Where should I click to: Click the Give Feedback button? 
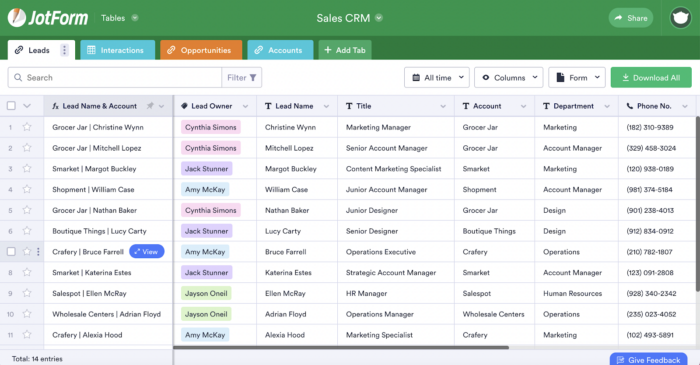(x=649, y=360)
